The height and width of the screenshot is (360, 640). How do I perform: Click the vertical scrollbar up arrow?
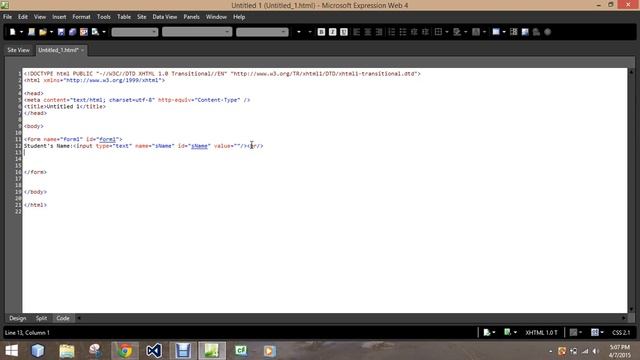click(x=631, y=71)
